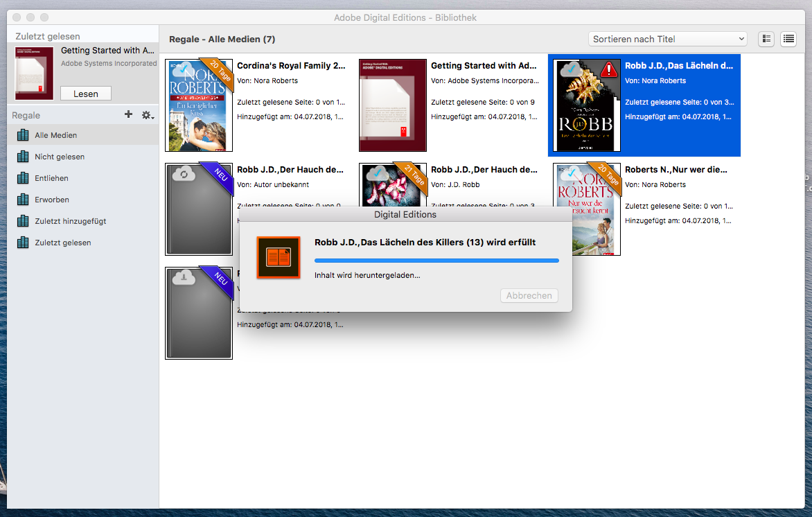Screen dimensions: 812x517
Task: Select the Getting Started with Adobe Digital Editions cover in library
Action: [393, 105]
